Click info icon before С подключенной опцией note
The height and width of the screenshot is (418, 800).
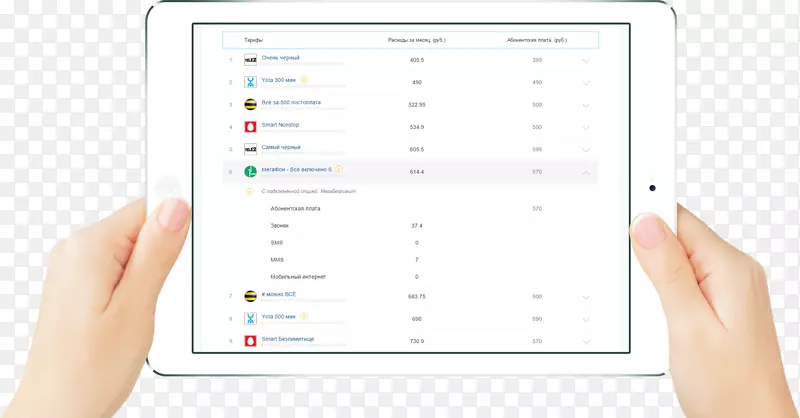coord(250,190)
